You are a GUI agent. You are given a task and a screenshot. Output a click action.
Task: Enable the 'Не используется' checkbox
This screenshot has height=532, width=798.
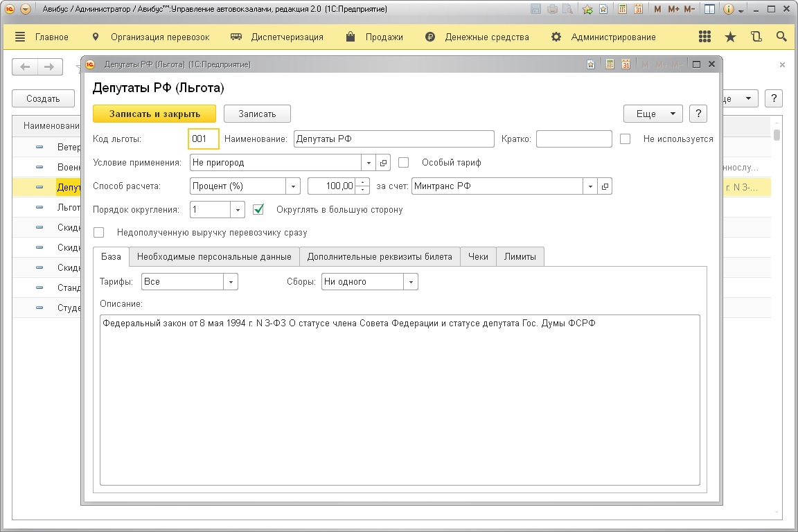[x=626, y=139]
